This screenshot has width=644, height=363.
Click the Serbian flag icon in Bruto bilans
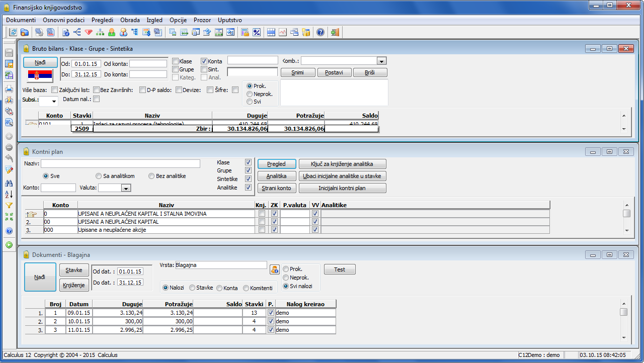click(x=40, y=76)
